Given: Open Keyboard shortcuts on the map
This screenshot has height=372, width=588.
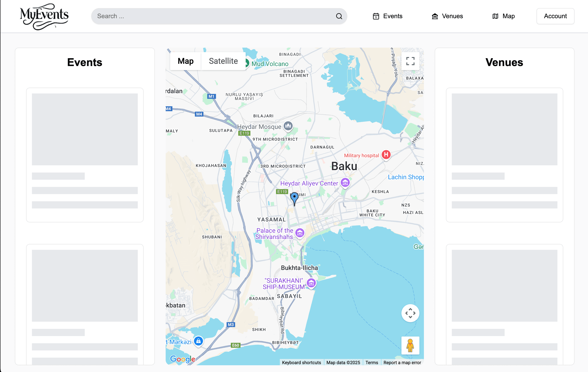Looking at the screenshot, I should (x=301, y=363).
